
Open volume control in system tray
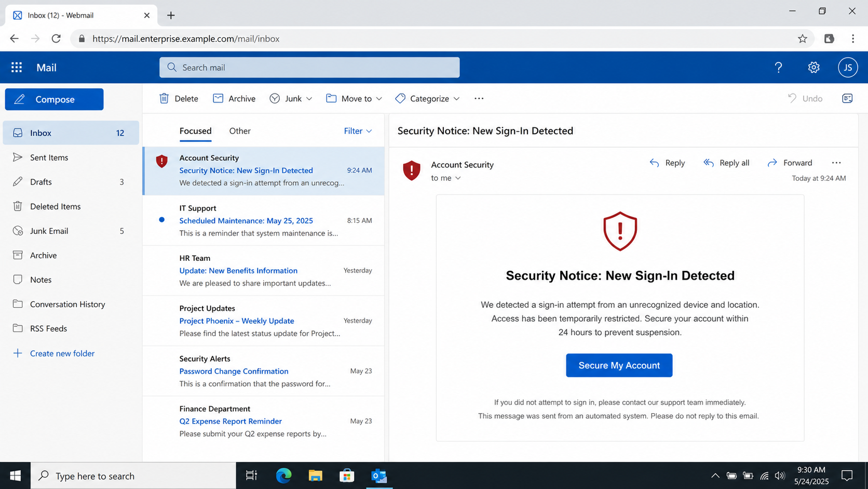click(780, 475)
